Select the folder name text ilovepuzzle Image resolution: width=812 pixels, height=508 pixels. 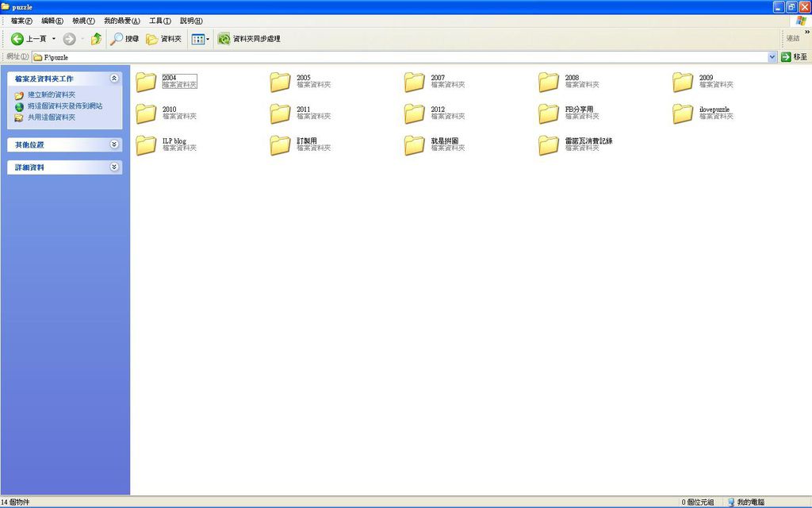[x=714, y=110]
